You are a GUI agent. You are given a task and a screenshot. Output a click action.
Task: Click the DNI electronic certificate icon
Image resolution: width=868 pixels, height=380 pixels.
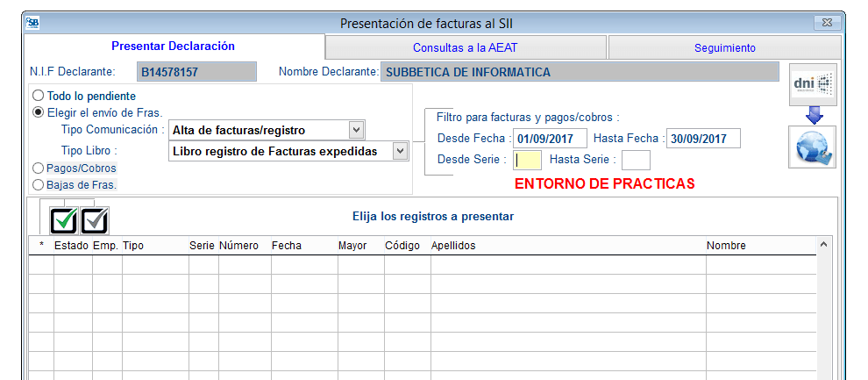click(813, 84)
